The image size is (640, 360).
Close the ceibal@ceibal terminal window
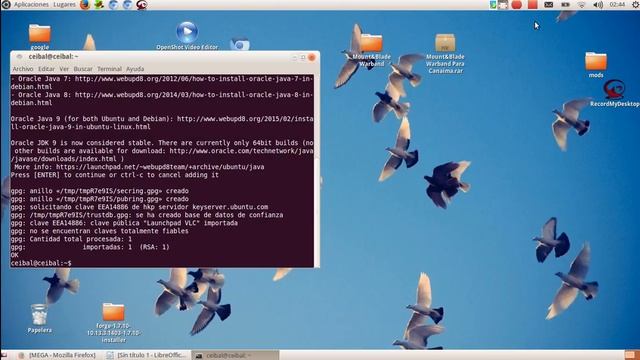[312, 57]
